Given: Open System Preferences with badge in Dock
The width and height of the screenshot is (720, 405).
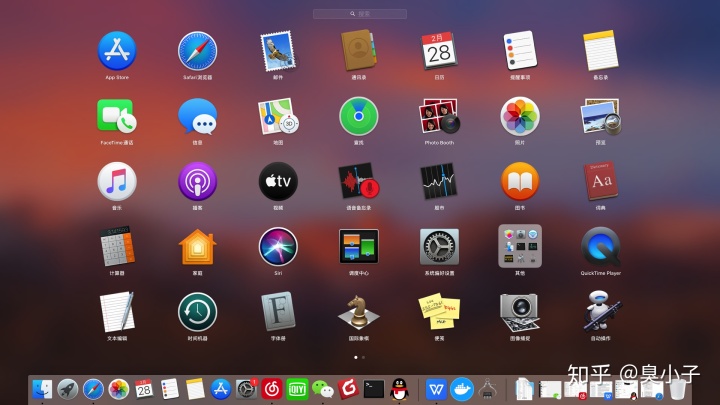Looking at the screenshot, I should pos(247,389).
